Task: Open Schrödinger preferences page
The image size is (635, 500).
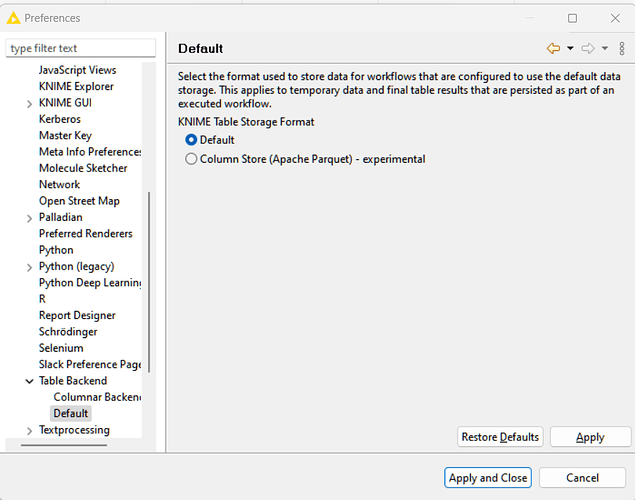Action: coord(68,332)
